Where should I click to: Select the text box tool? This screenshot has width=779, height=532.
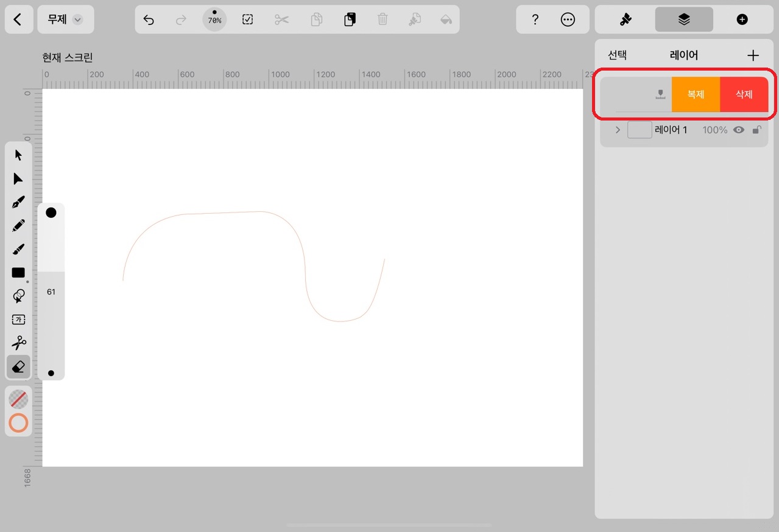click(x=18, y=320)
